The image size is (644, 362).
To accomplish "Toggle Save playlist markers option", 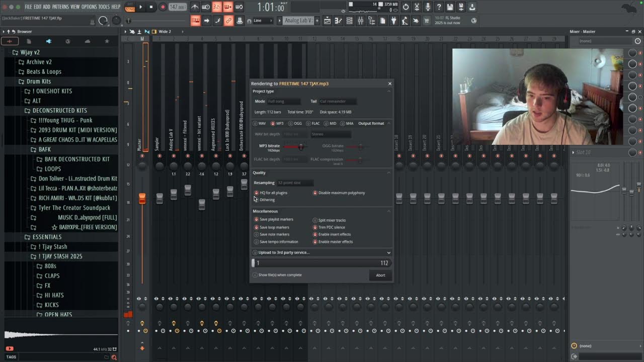I will point(274,219).
